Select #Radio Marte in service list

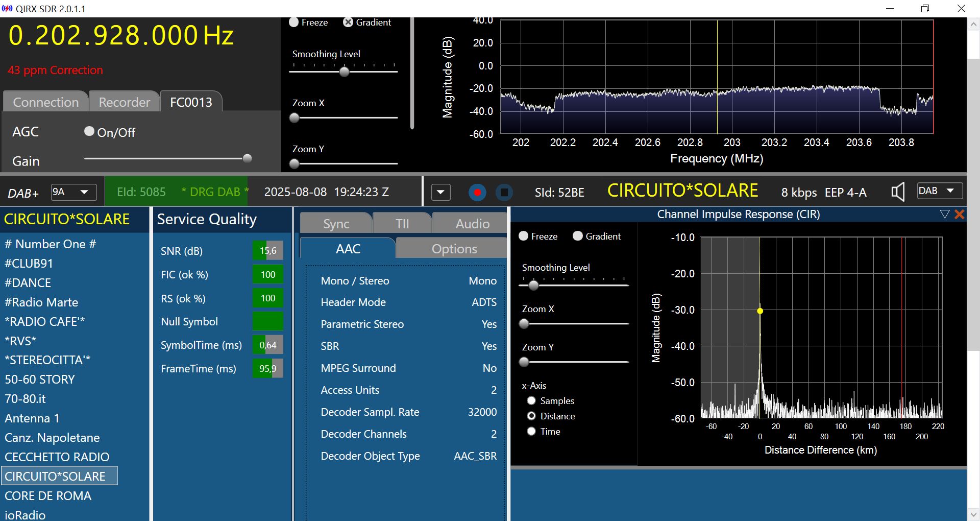coord(41,302)
